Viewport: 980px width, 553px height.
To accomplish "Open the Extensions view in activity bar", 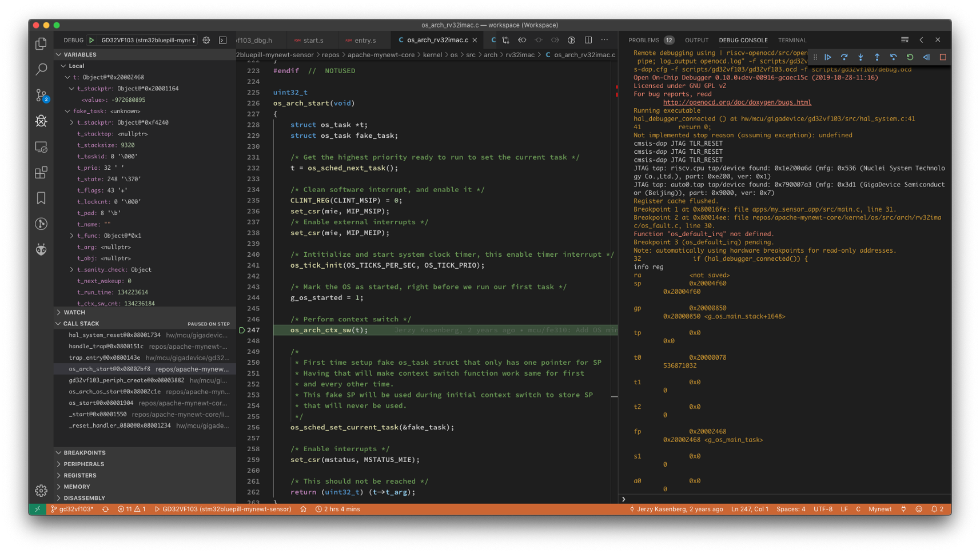I will pyautogui.click(x=41, y=173).
